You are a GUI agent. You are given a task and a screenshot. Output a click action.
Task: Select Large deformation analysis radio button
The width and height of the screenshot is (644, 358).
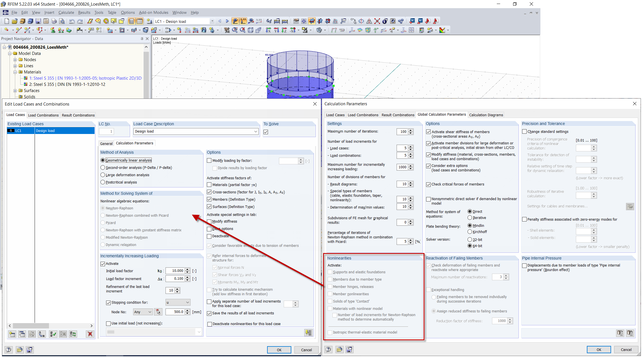[x=103, y=175]
